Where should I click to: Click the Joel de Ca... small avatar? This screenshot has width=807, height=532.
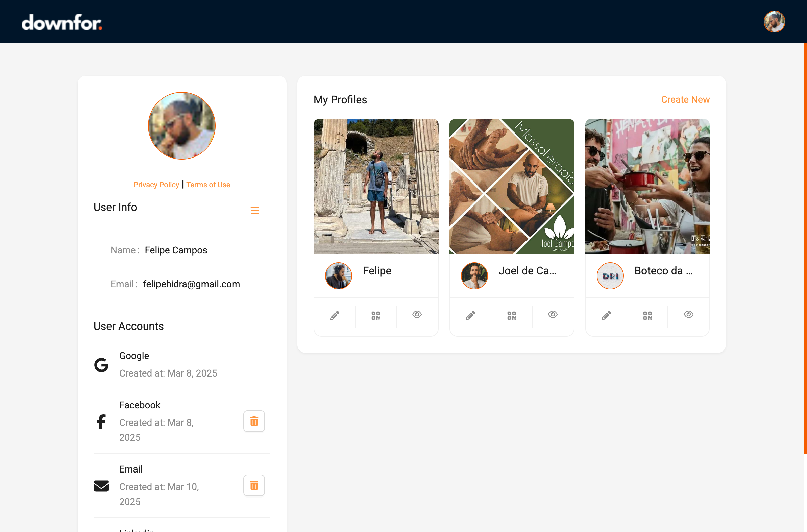(x=474, y=275)
